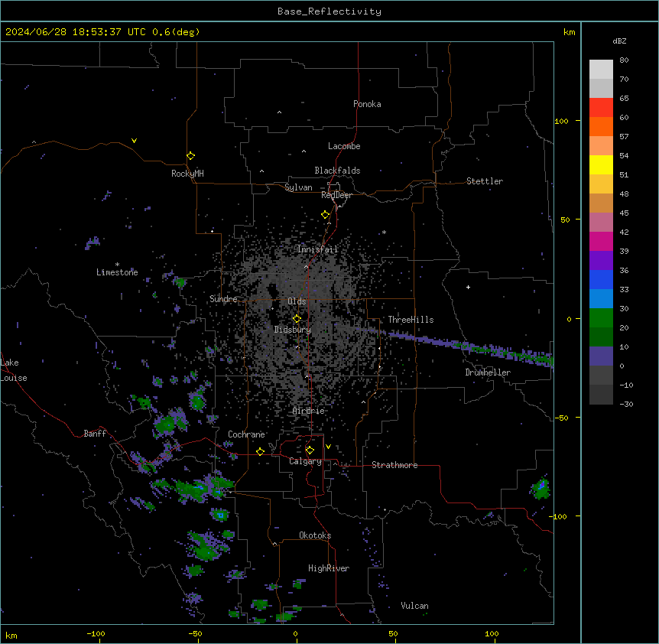Select the yellow diamond marker under Cochrane label

tap(260, 451)
